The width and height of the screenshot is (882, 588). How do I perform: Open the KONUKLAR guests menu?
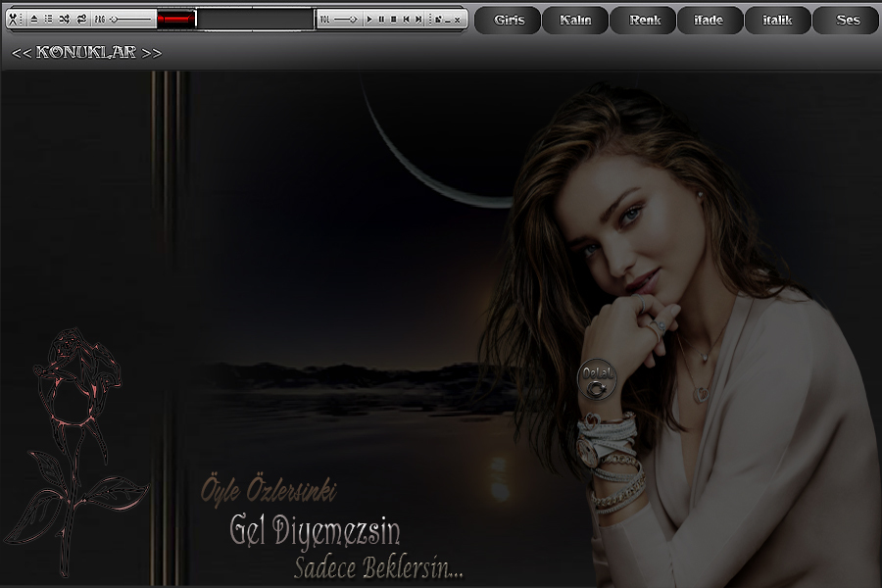pyautogui.click(x=86, y=53)
